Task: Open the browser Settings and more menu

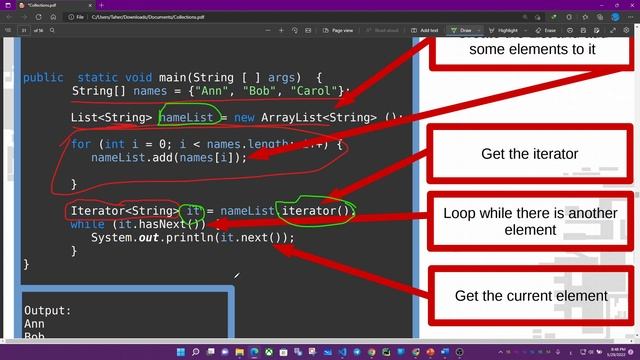Action: coord(631,17)
